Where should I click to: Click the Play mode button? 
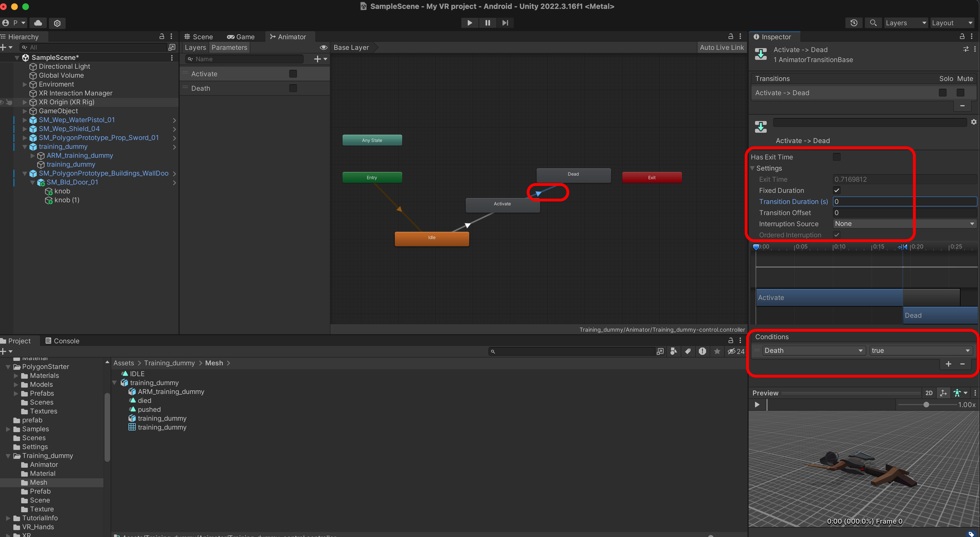tap(469, 23)
